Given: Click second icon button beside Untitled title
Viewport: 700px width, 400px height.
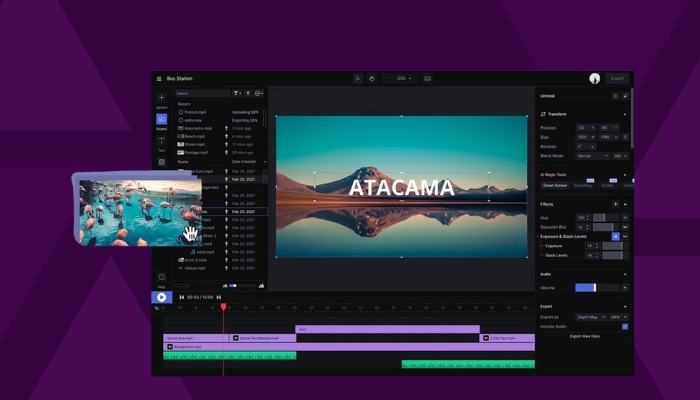Looking at the screenshot, I should coord(625,96).
